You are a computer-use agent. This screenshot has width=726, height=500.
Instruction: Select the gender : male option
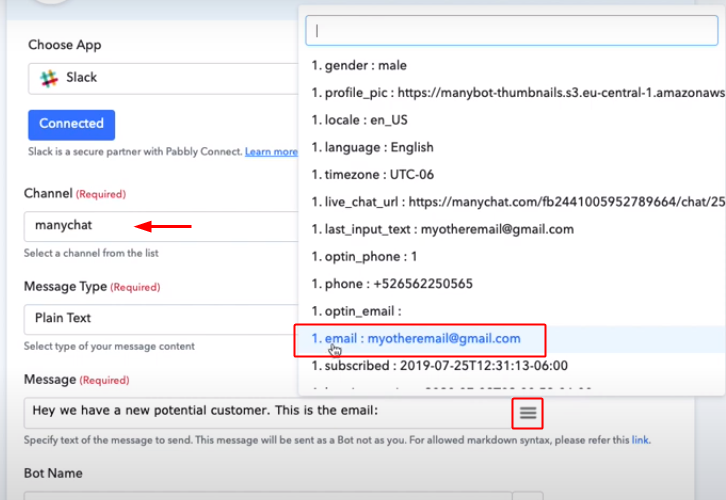512,66
